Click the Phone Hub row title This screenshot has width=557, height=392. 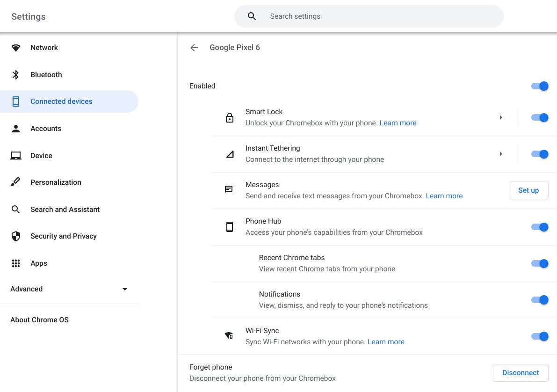tap(263, 221)
